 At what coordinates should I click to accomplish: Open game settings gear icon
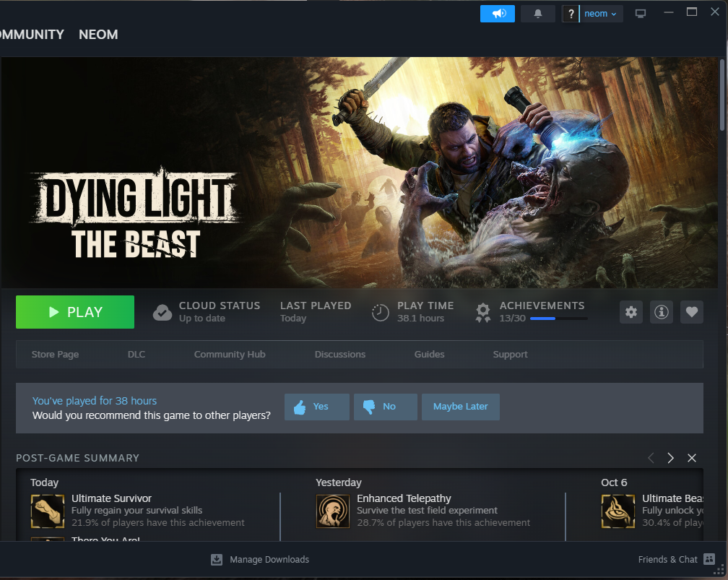[631, 312]
